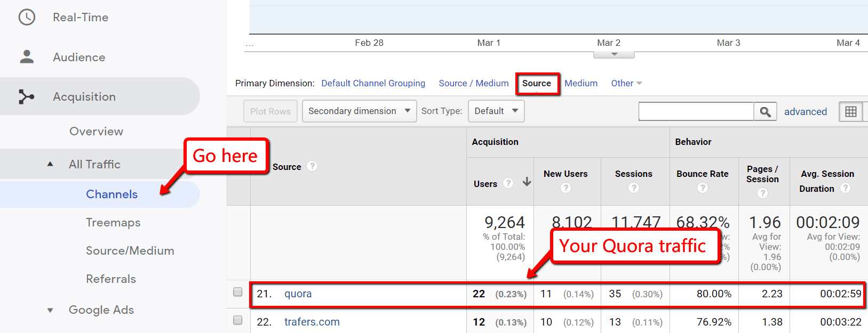Open help icon beside Source column header
Viewport: 868px width, 333px height.
[313, 166]
